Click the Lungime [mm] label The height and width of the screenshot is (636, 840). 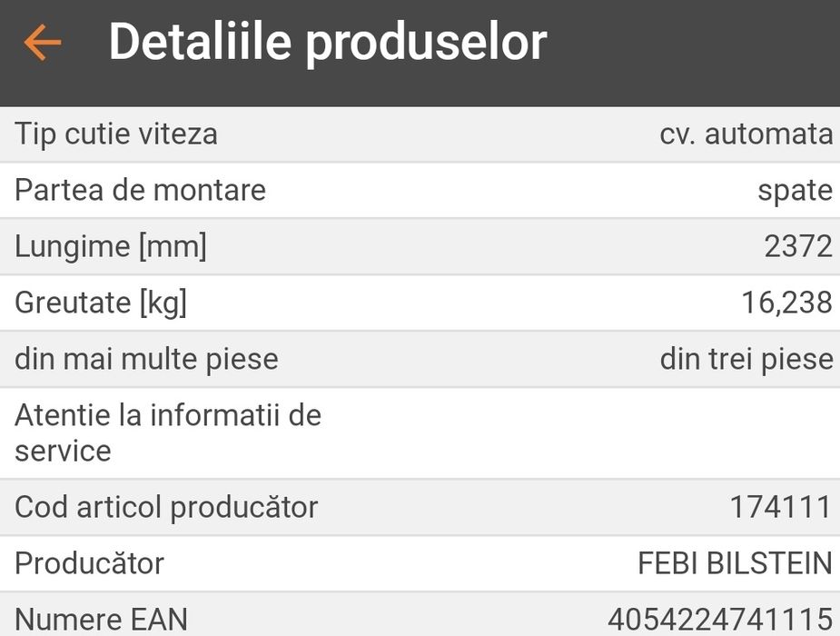coord(111,246)
